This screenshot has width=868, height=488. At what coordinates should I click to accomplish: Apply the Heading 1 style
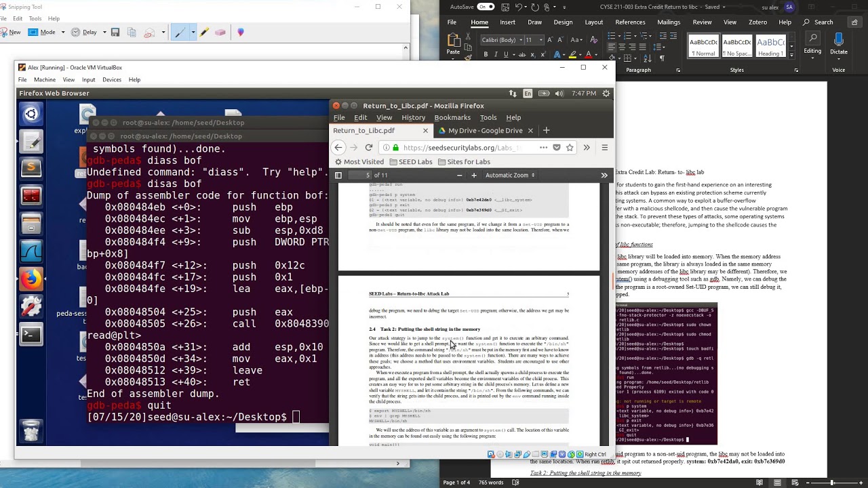pos(770,46)
